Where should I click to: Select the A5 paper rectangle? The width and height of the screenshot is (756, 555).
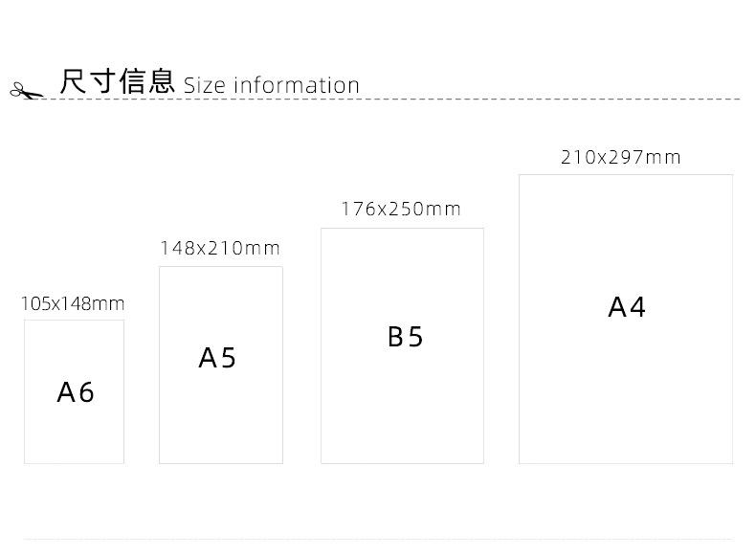(221, 365)
